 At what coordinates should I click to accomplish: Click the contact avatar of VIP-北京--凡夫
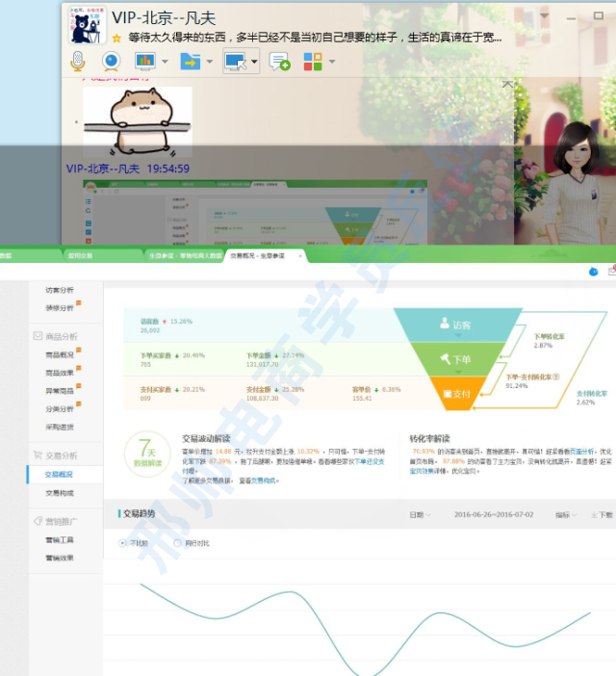point(89,24)
